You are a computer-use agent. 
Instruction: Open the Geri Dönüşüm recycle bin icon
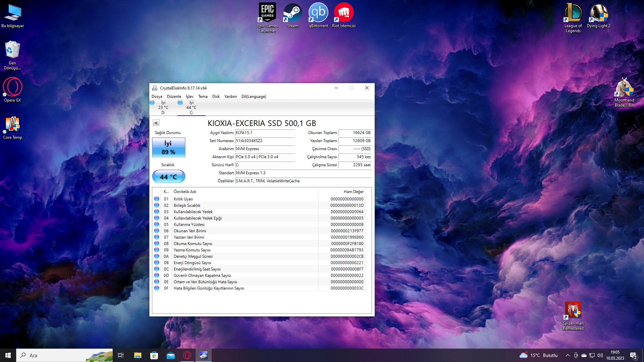pos(12,55)
